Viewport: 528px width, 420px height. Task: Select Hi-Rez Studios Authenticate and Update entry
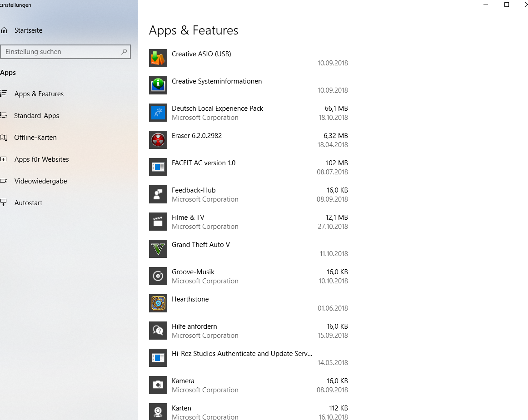coord(242,354)
